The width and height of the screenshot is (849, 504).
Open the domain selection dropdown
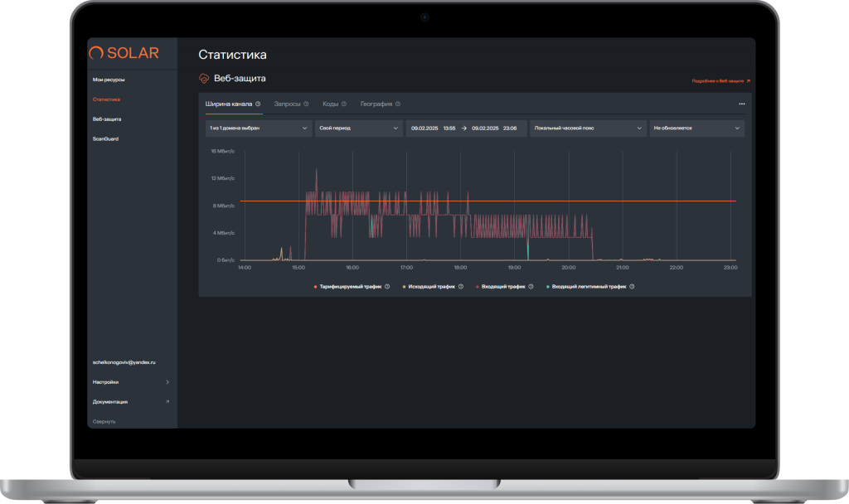click(x=259, y=128)
